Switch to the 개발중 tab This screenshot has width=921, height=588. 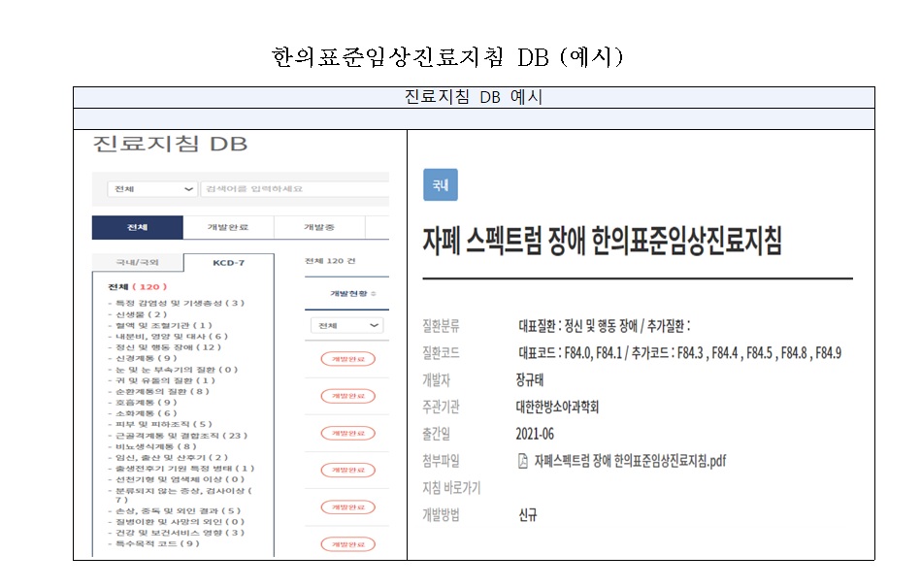tap(321, 227)
